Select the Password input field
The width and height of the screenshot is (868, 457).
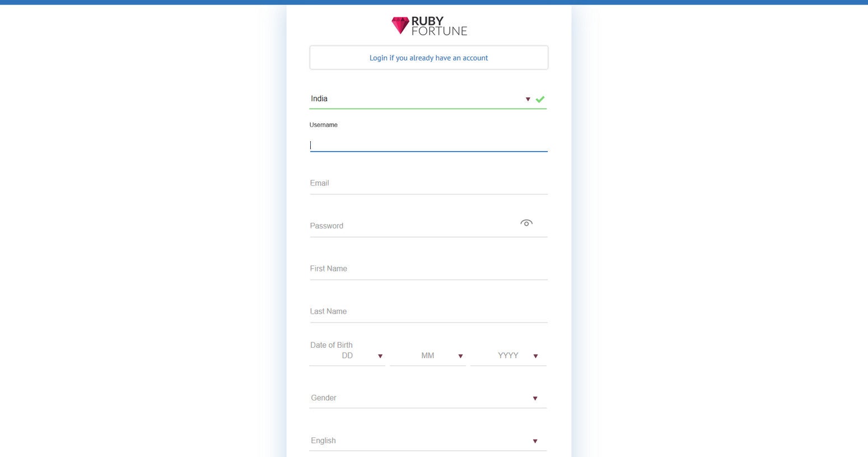click(412, 226)
